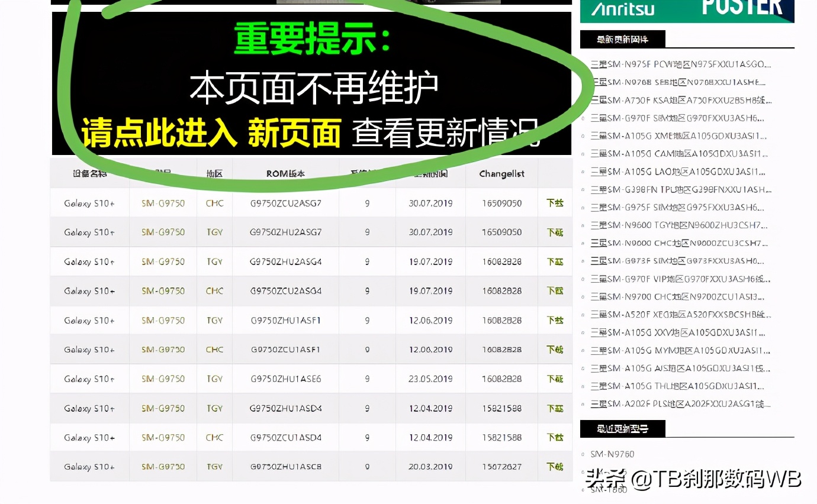The width and height of the screenshot is (817, 504).
Task: Download ROM G9750ZHU2ASG4
Action: (555, 261)
